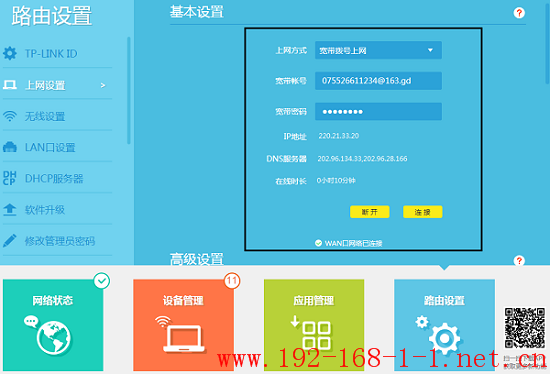Open 无线设置 in the sidebar
The height and width of the screenshot is (374, 550).
57,116
